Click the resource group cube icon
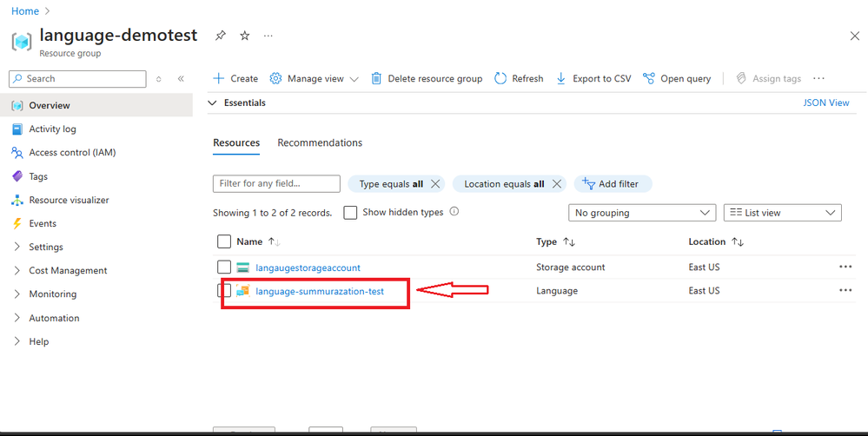868x436 pixels. pos(22,42)
